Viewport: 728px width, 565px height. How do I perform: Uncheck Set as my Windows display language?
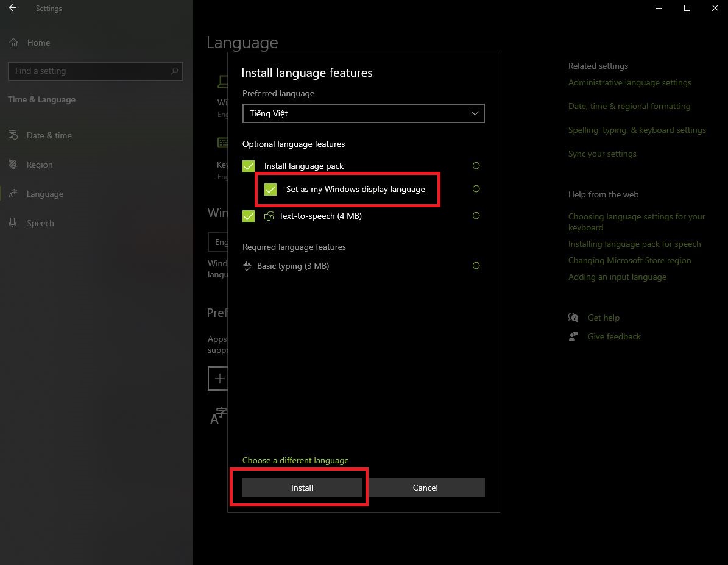270,189
